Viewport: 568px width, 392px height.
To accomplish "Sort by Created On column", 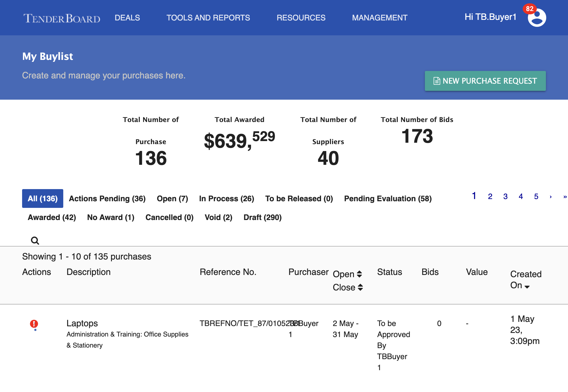I will click(x=526, y=279).
